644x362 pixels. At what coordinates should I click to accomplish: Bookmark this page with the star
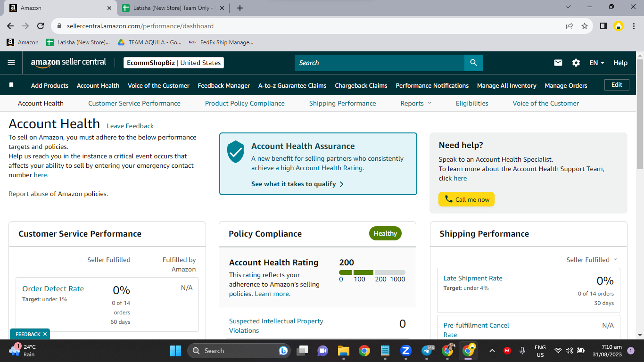pyautogui.click(x=585, y=26)
